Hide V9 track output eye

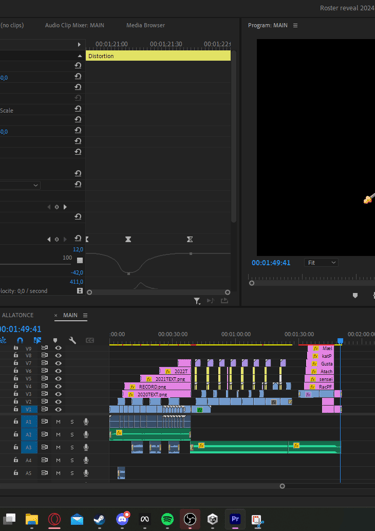tap(58, 348)
